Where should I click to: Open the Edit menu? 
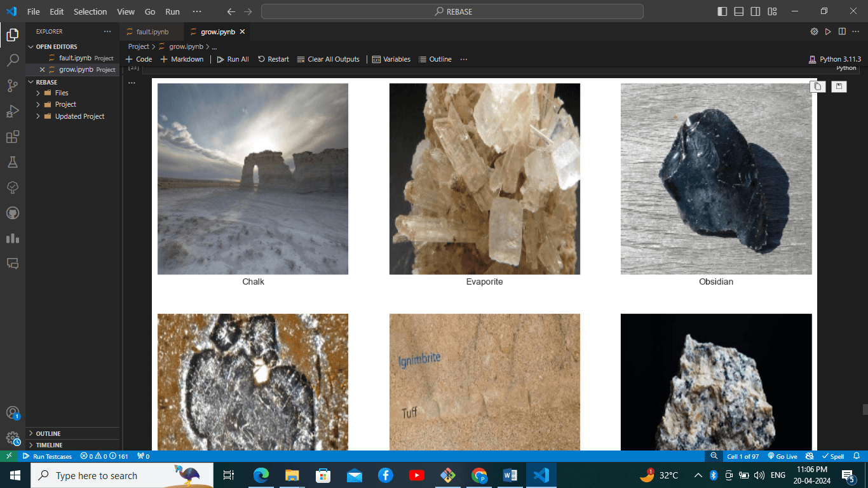pos(57,11)
